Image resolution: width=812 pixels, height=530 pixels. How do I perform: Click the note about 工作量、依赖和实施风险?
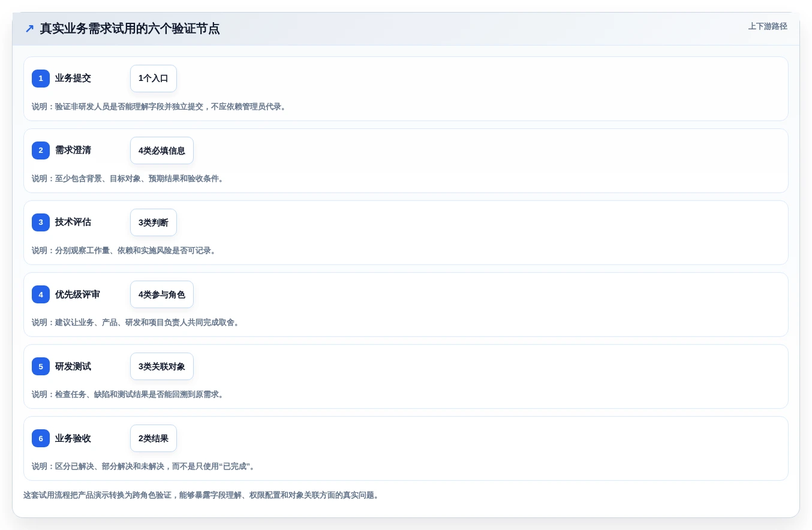click(125, 251)
